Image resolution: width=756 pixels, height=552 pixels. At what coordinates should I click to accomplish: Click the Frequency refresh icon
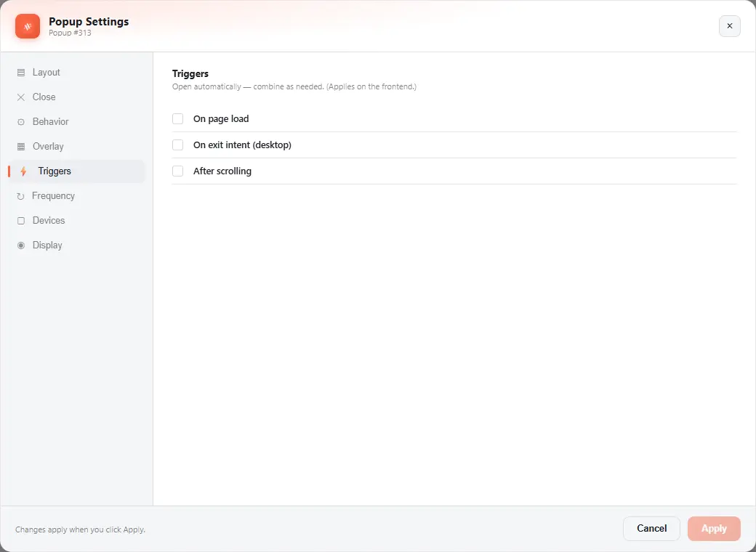pyautogui.click(x=20, y=196)
